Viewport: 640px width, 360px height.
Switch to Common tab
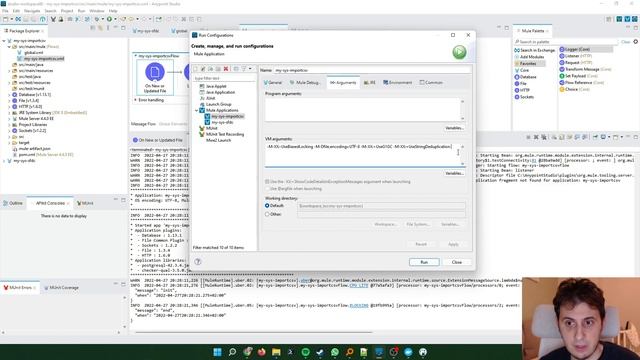[x=431, y=82]
